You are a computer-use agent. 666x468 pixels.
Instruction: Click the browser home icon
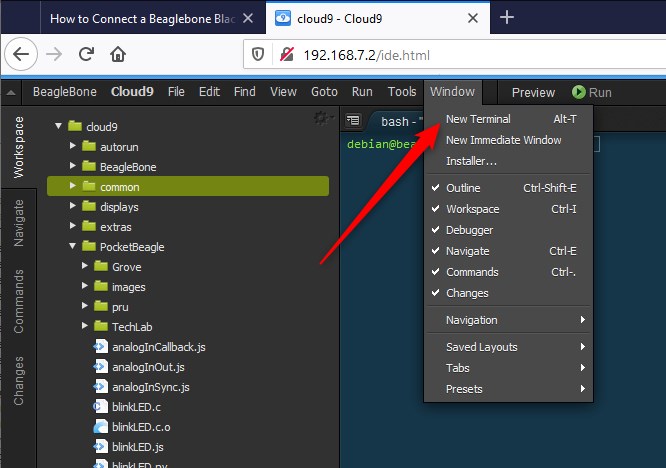point(118,54)
